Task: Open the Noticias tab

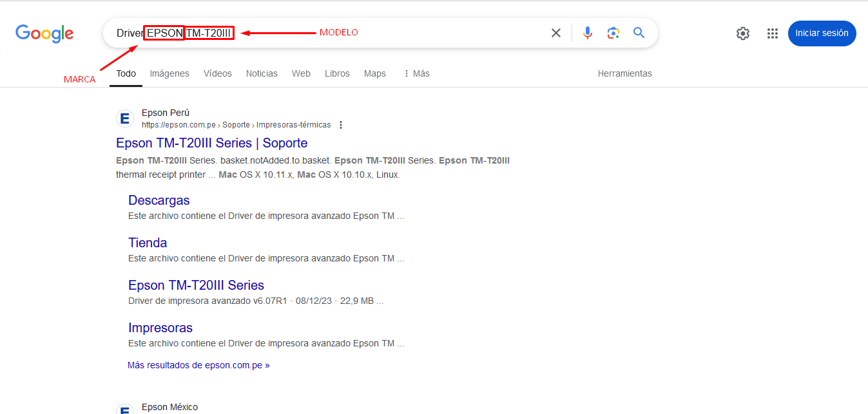Action: coord(262,73)
